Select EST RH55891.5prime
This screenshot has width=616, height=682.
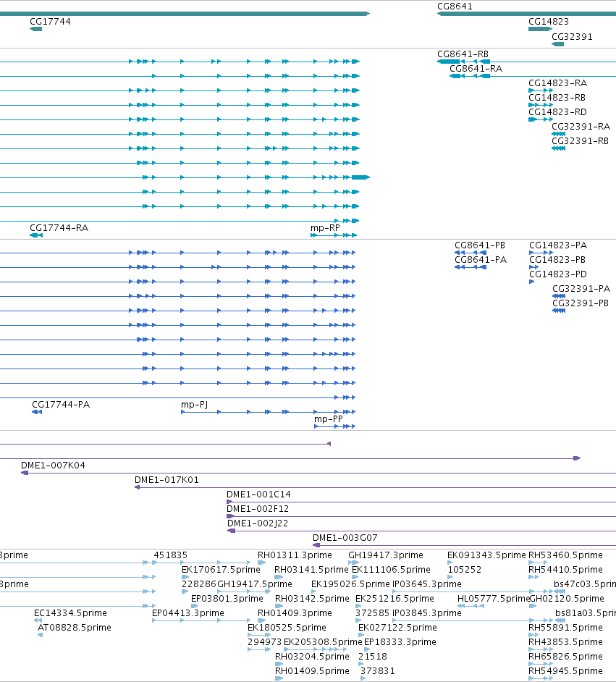565,627
